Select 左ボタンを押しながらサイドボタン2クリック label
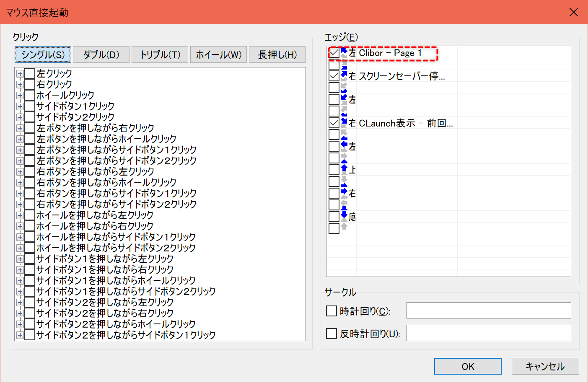Viewport: 588px width, 383px height. (117, 160)
